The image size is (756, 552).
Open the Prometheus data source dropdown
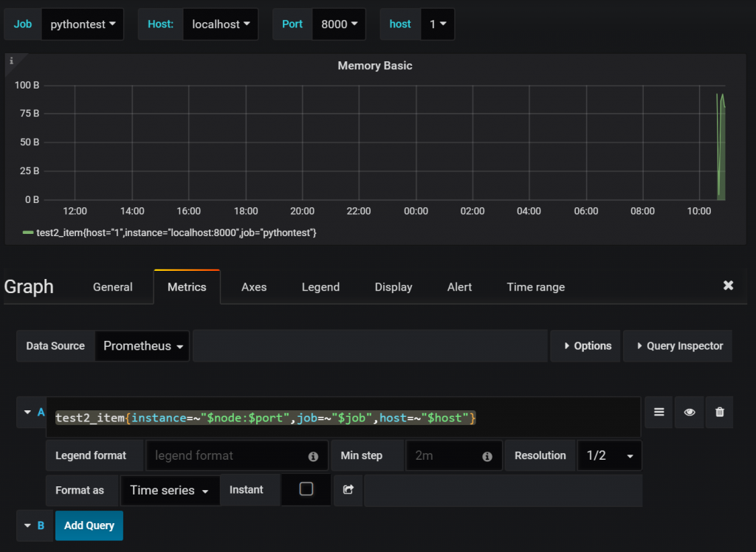tap(142, 345)
